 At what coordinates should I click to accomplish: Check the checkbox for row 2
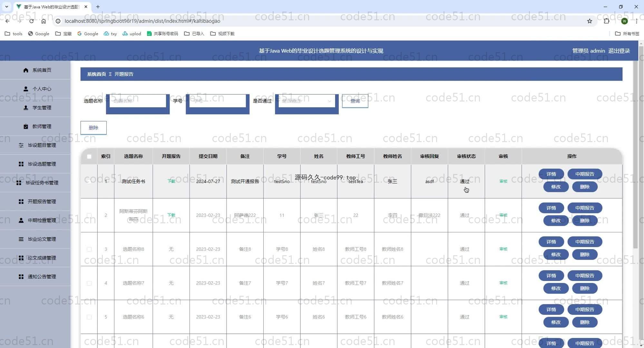tap(89, 215)
